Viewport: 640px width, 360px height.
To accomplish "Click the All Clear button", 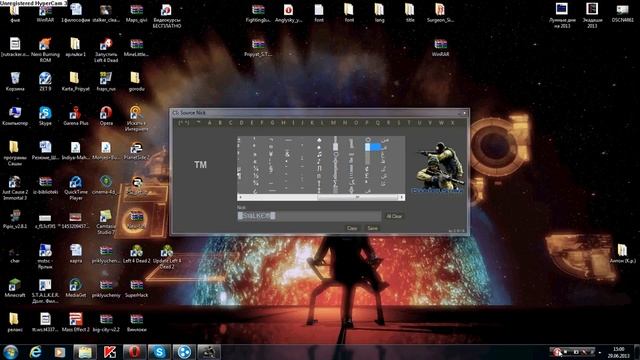I will coord(394,216).
